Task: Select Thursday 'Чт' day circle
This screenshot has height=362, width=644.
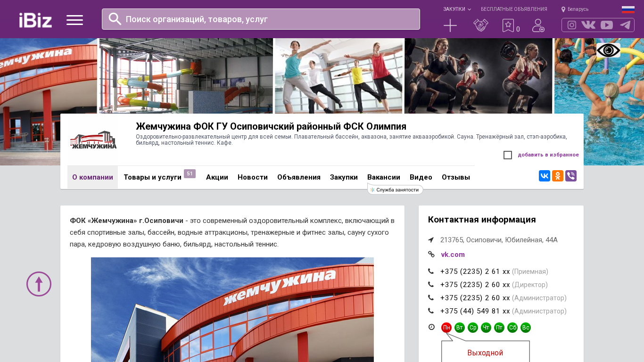Action: pos(486,328)
